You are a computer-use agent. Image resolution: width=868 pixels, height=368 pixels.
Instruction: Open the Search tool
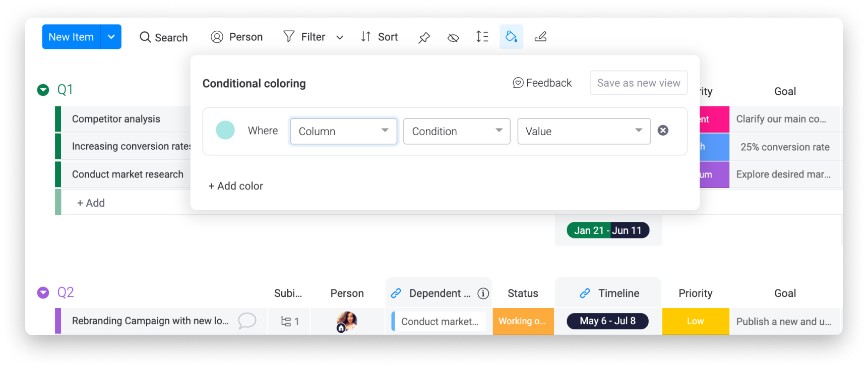pos(164,37)
